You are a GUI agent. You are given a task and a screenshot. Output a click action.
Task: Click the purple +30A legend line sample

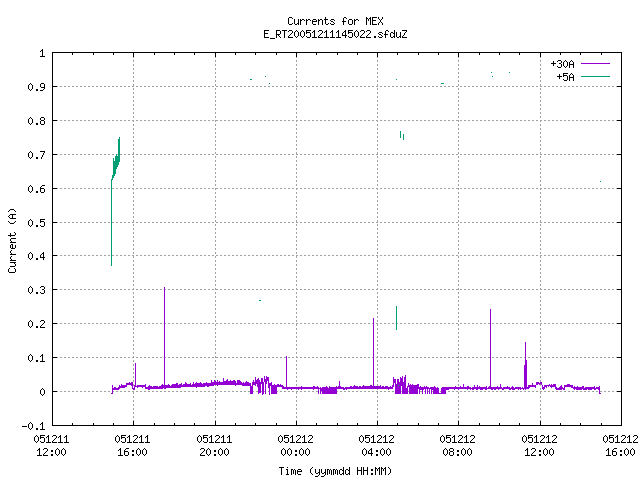[595, 64]
